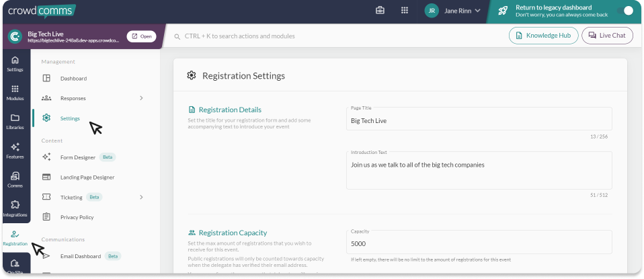Click the briefcase icon in top bar
The image size is (644, 279).
380,11
